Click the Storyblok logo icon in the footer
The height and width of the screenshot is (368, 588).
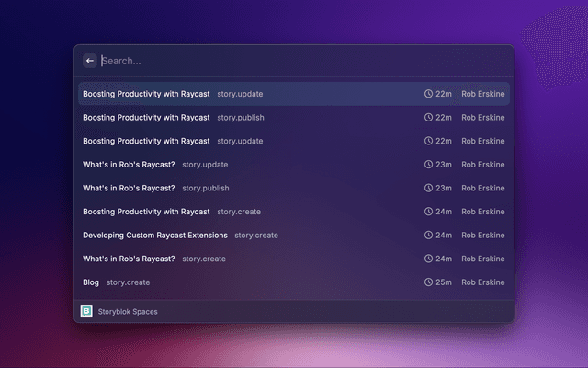(87, 312)
